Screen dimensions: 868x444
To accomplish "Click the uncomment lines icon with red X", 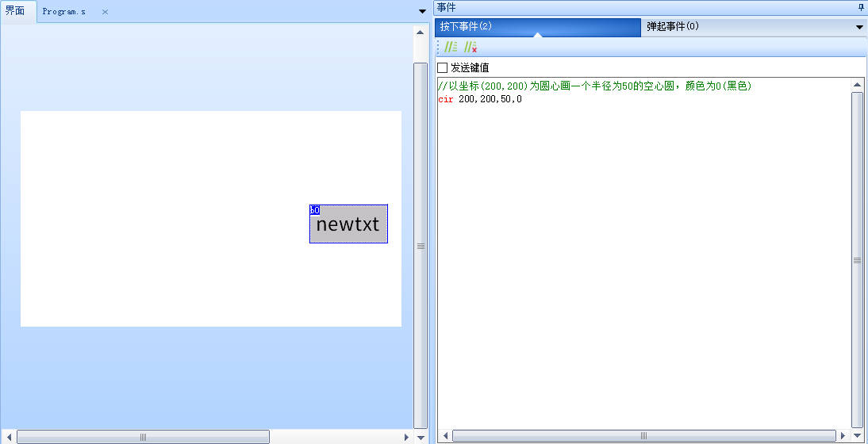I will click(x=470, y=48).
